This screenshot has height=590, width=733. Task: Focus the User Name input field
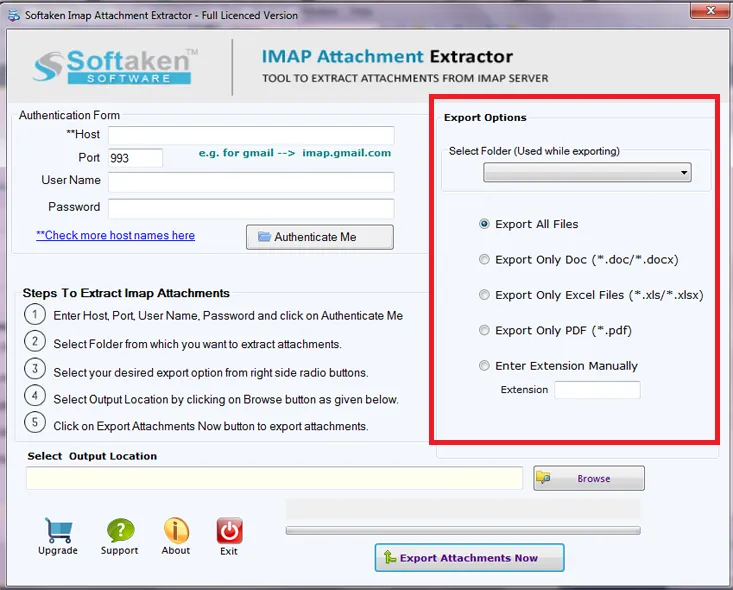(x=252, y=182)
